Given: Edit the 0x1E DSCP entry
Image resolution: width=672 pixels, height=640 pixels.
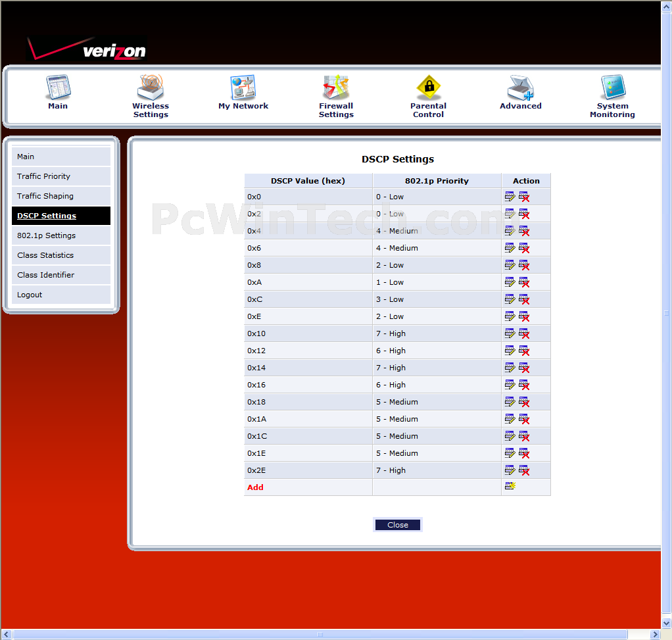Looking at the screenshot, I should click(510, 453).
